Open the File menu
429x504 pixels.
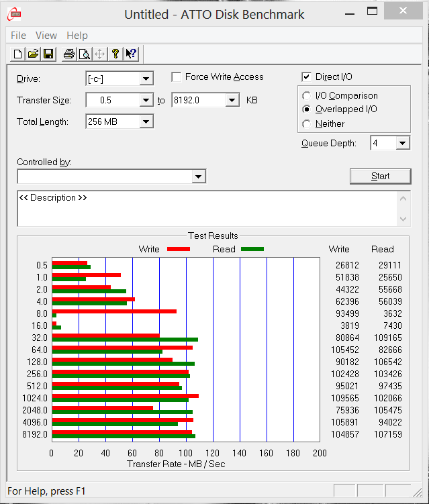point(18,36)
